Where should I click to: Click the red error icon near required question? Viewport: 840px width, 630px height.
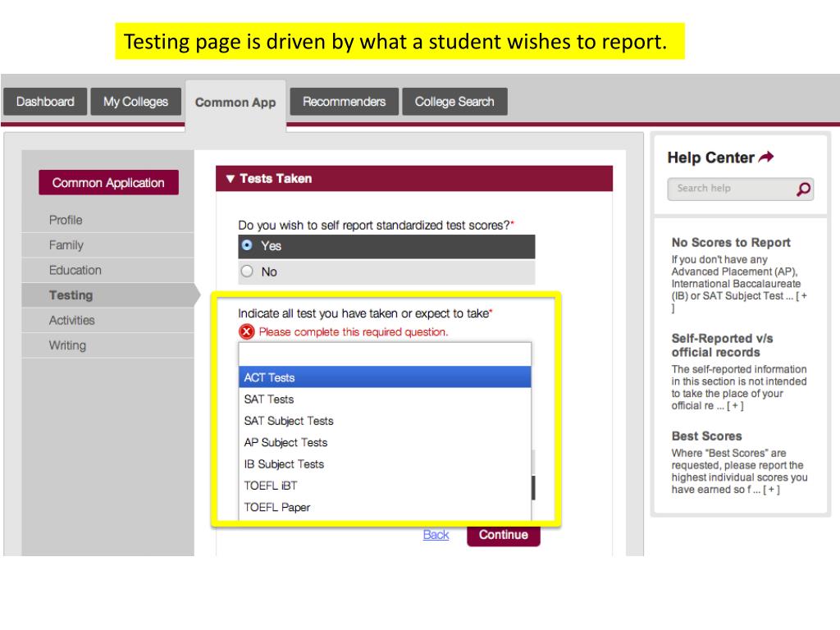click(246, 332)
